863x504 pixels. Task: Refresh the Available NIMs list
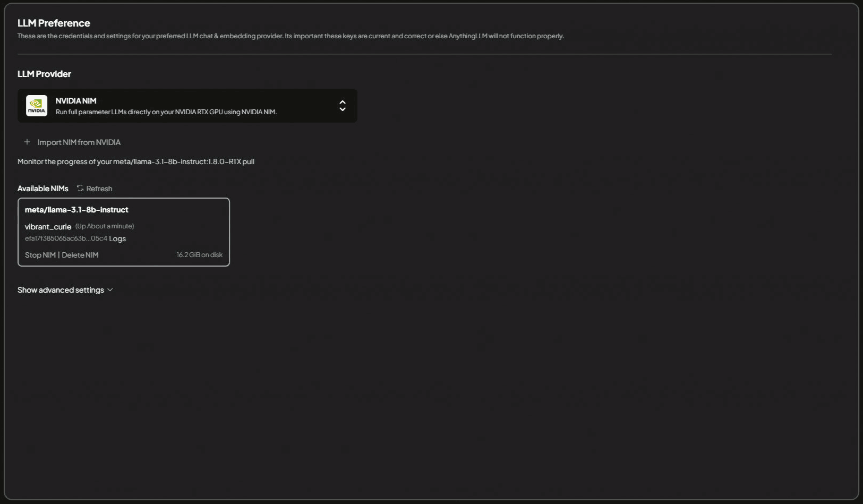click(x=99, y=189)
